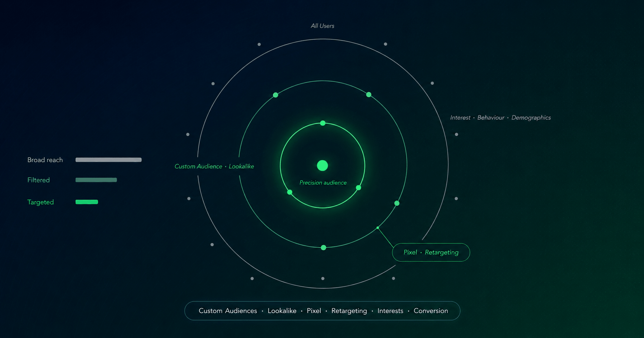Click the green dot at middle ring bottom

(x=323, y=248)
